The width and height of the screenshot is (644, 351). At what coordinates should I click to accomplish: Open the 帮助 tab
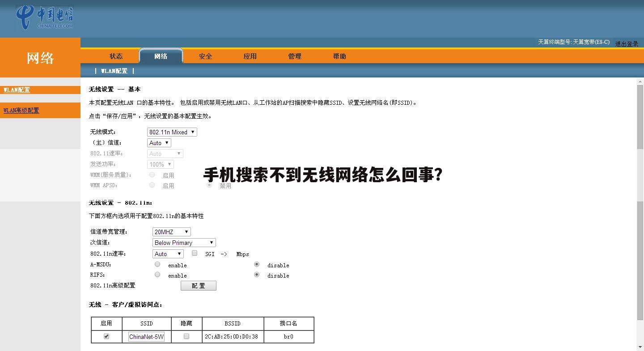(x=339, y=56)
